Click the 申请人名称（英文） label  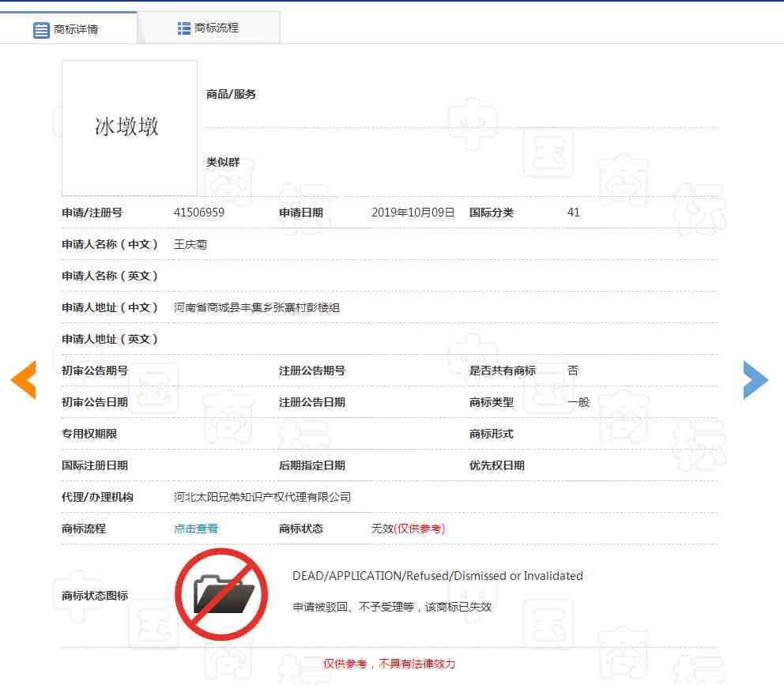coord(110,276)
